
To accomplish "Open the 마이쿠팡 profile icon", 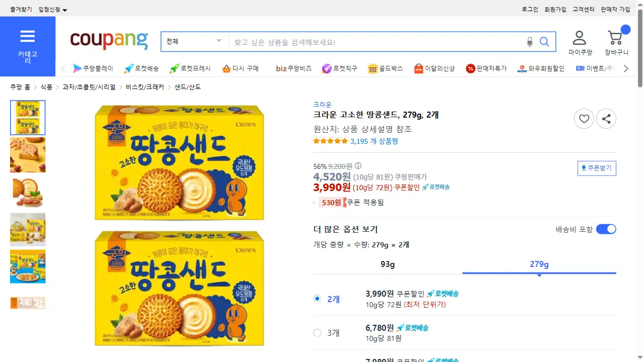I will point(580,43).
